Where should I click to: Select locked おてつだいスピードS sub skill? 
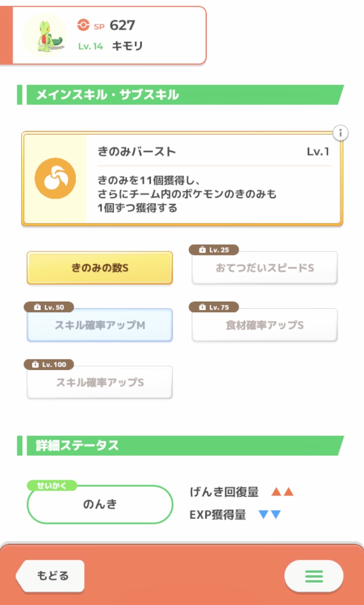coord(265,268)
